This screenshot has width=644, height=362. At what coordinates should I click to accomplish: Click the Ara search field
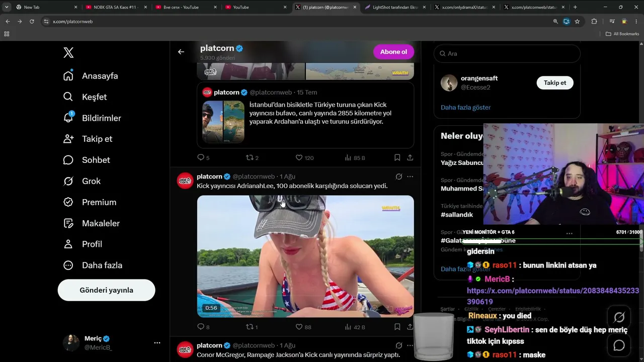coord(507,53)
